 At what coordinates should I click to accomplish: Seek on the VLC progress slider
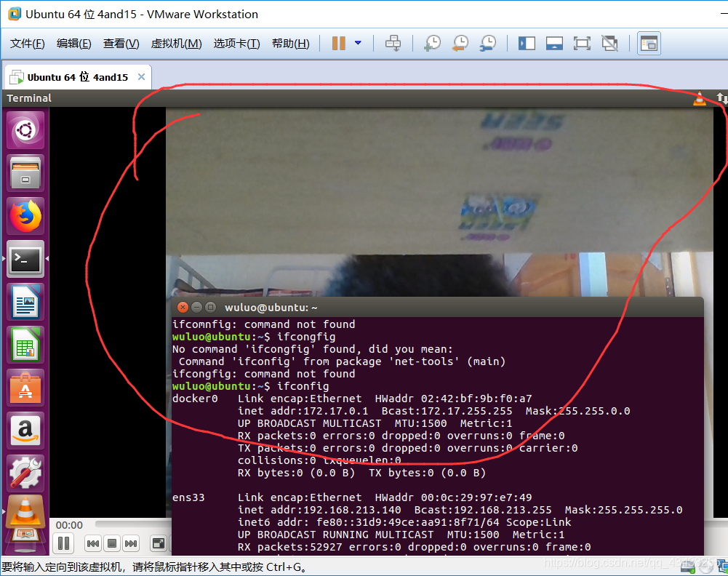tap(133, 524)
